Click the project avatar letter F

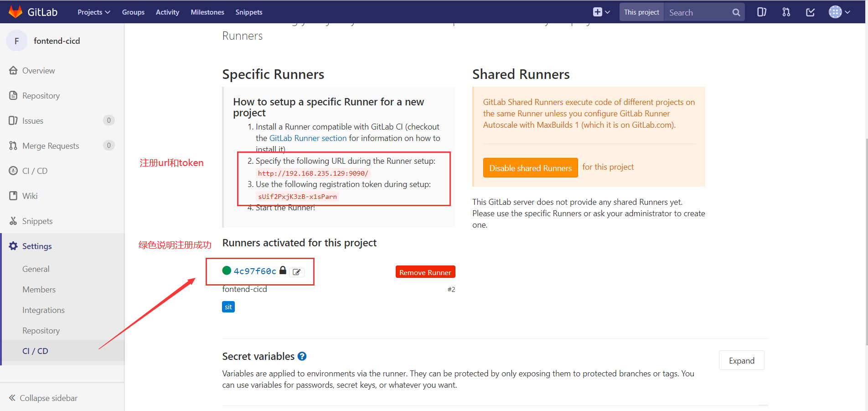17,41
